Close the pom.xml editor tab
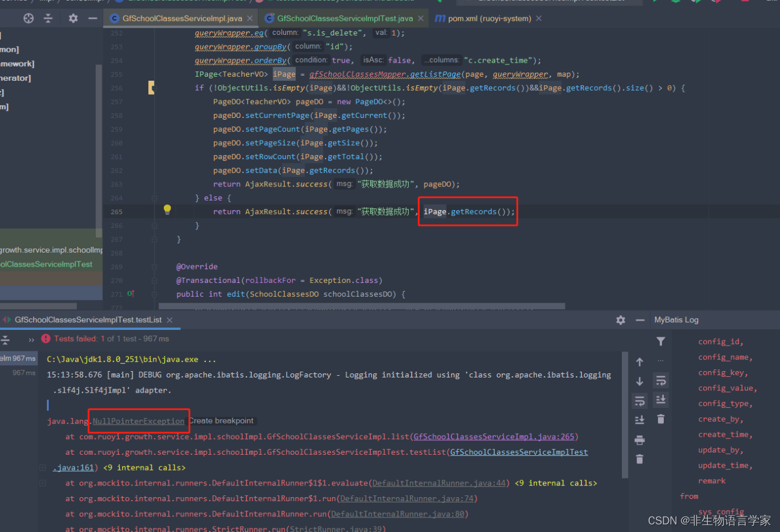Viewport: 780px width, 532px height. point(539,19)
